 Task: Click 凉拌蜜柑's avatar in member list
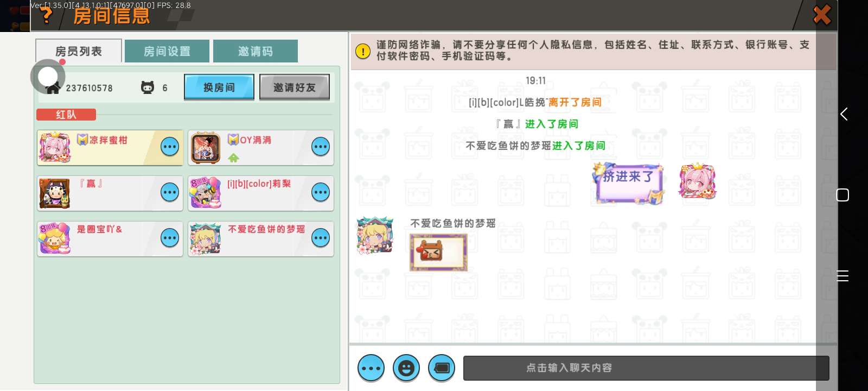[x=55, y=147]
